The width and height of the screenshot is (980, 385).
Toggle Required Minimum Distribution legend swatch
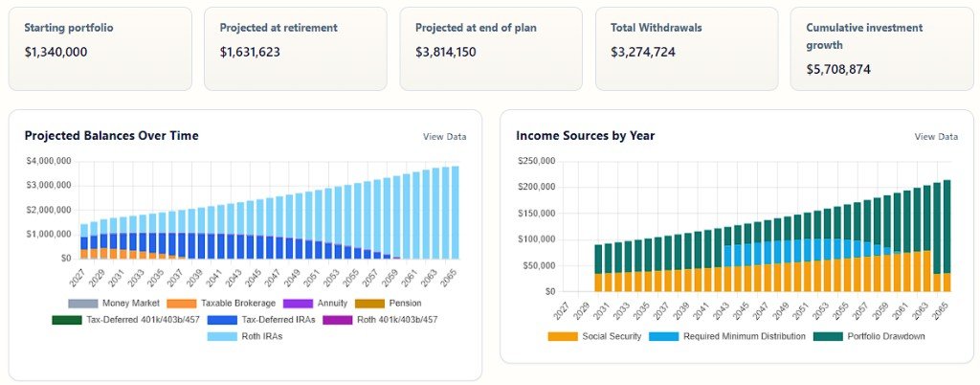pyautogui.click(x=664, y=336)
